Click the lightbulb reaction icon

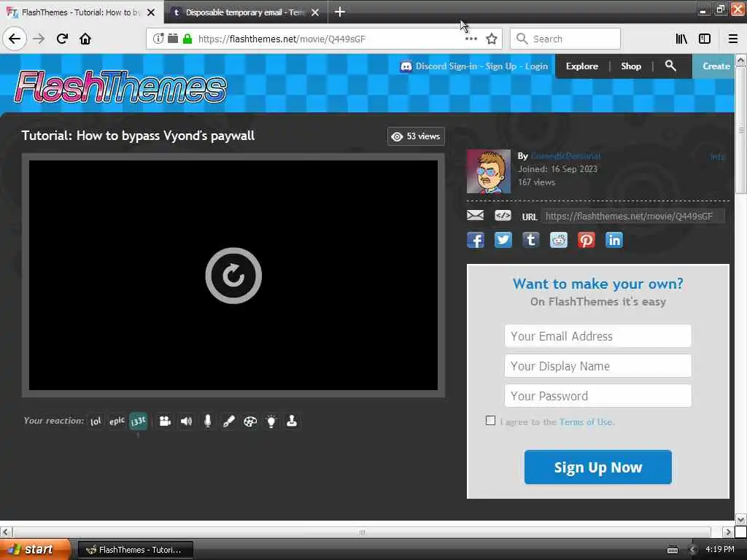(271, 421)
